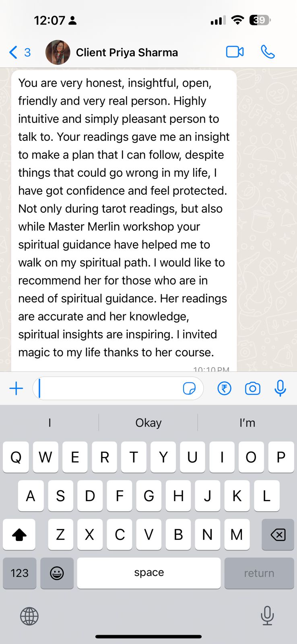Open the plus attachment menu
The image size is (297, 644).
[16, 388]
